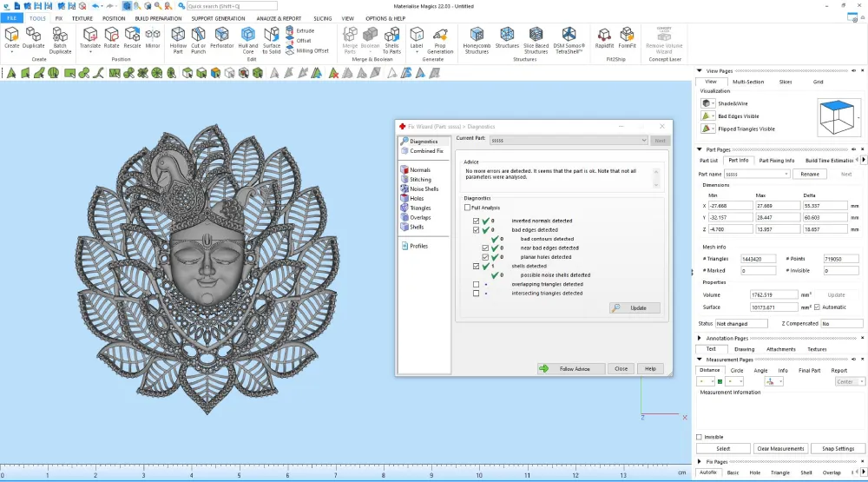Screen dimensions: 868x482
Task: Select the Milling Offset tool
Action: 307,51
